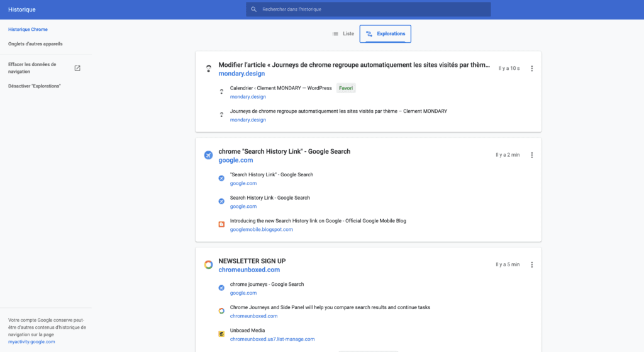644x352 pixels.
Task: Open Introducing the new Search History link entry
Action: 318,221
